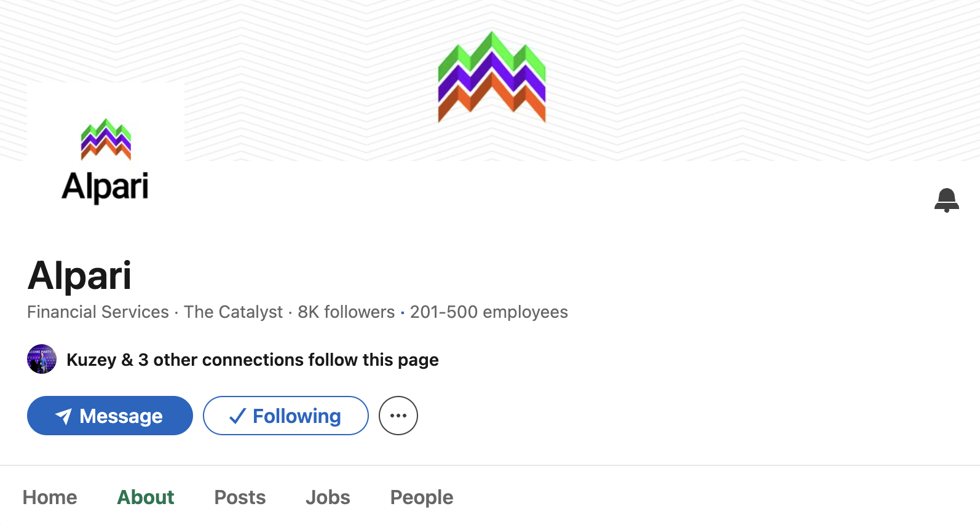Open the three-dot more options button
980x525 pixels.
(x=398, y=416)
